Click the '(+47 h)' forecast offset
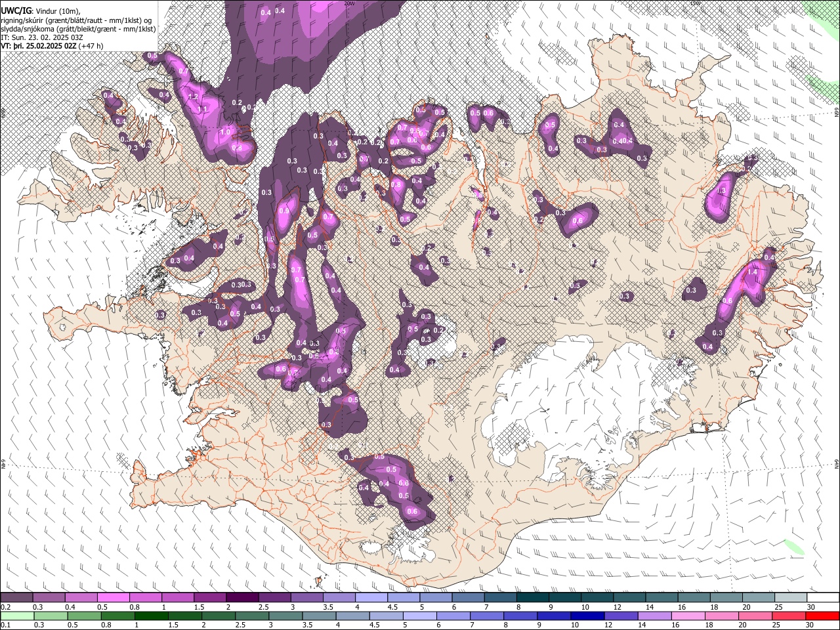 91,46
